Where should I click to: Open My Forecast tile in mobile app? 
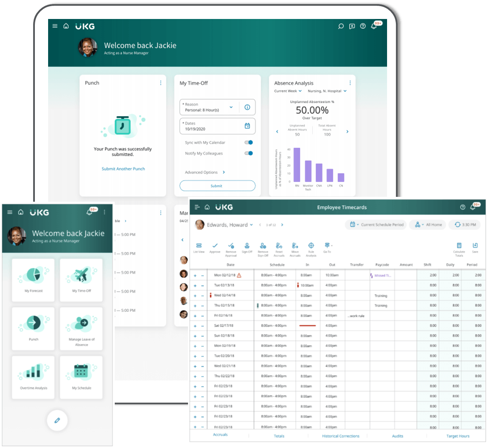(34, 280)
